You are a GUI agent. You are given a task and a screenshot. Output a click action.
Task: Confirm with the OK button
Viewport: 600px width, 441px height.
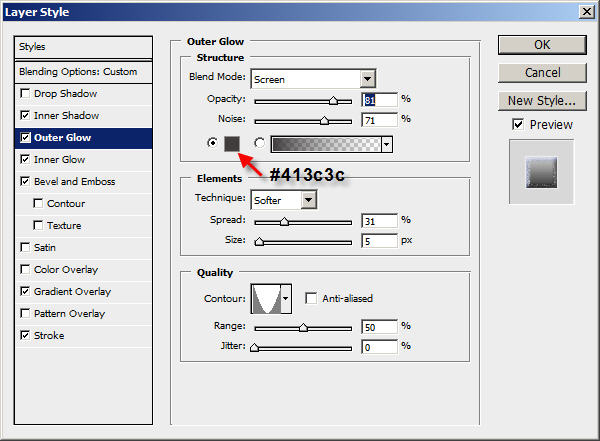point(542,45)
